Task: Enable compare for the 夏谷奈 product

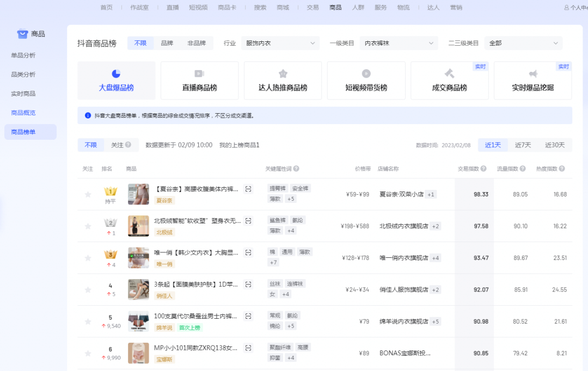Action: click(x=248, y=189)
